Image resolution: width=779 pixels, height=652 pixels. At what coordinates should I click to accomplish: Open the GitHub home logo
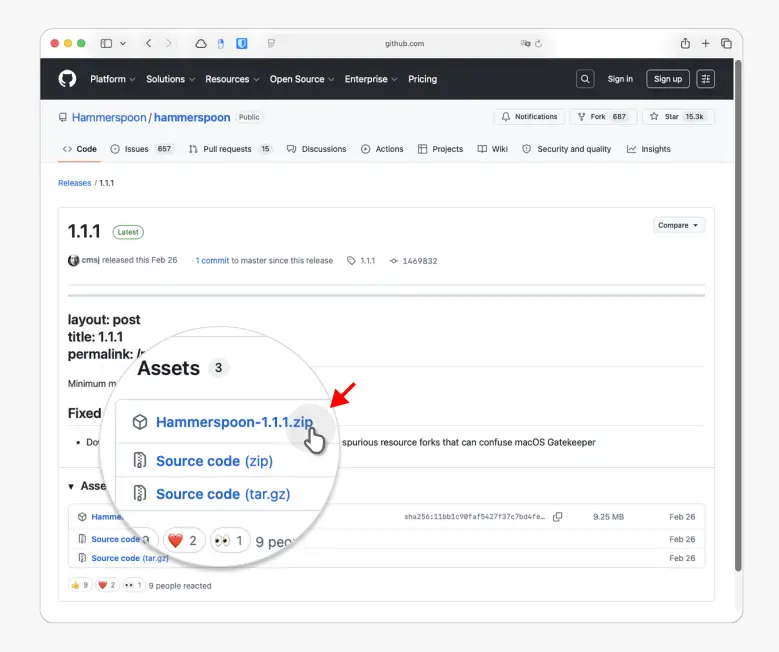click(x=67, y=79)
